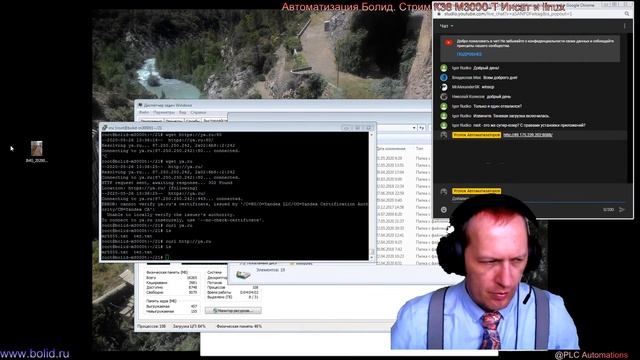
Task: Click the first date row in Explorer list
Action: coord(389,158)
